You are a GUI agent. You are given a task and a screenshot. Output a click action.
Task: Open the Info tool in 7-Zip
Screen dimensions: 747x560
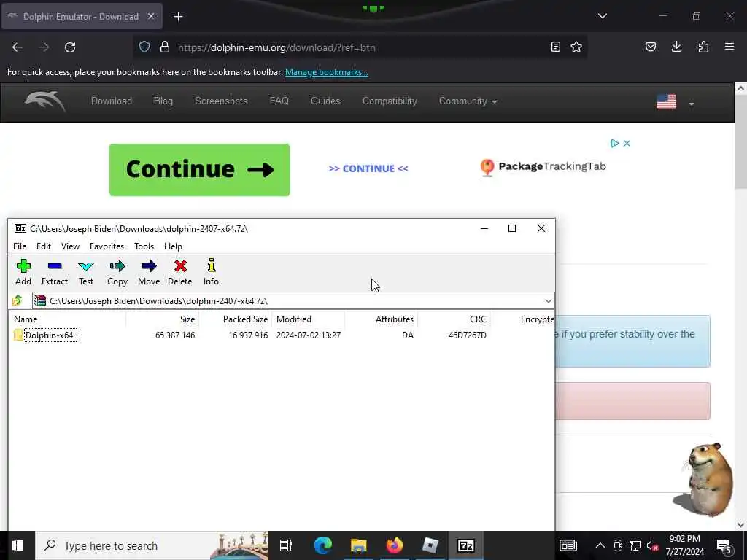tap(211, 272)
